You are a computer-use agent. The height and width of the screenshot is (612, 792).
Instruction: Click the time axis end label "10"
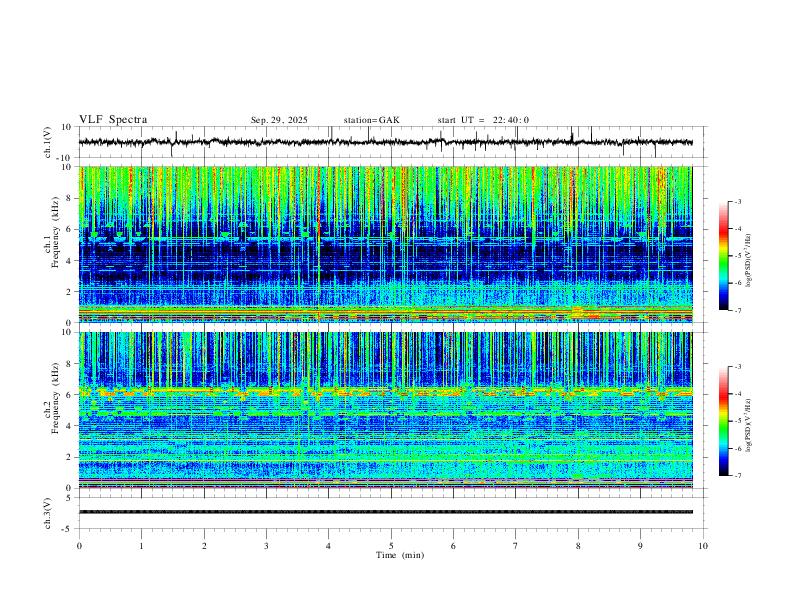(x=703, y=546)
